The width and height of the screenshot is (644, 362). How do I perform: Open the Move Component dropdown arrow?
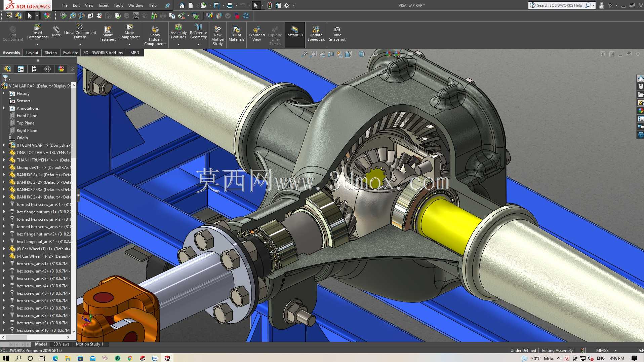129,44
